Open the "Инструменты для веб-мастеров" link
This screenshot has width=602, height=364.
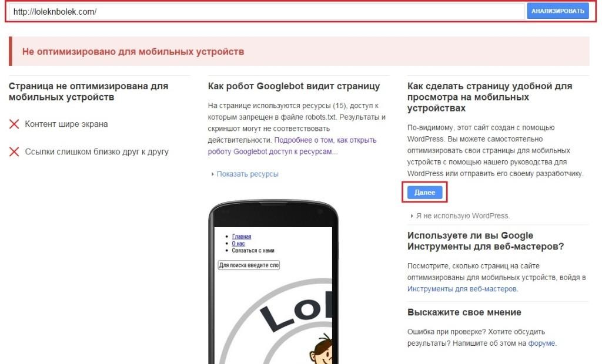(462, 289)
